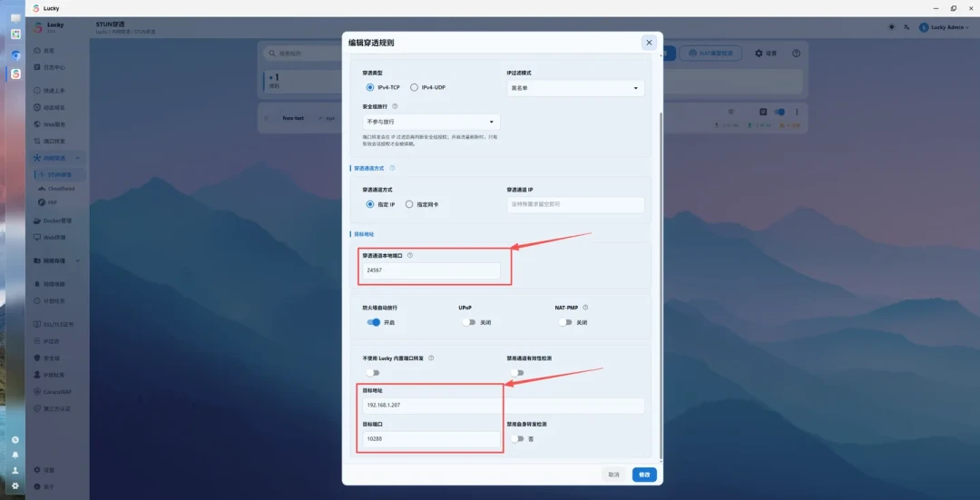Open the log icon on the rule row
The height and width of the screenshot is (500, 980).
(x=763, y=112)
